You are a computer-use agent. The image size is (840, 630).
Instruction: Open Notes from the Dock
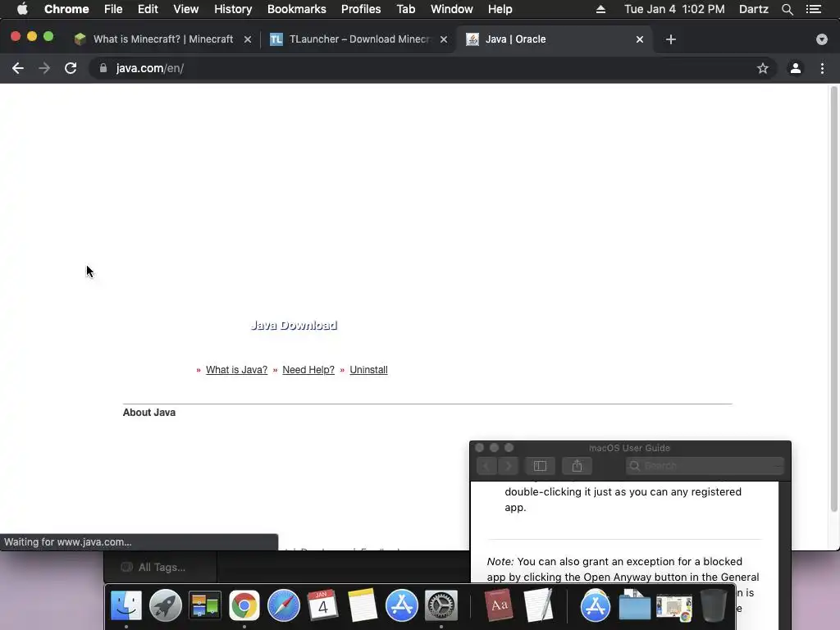pyautogui.click(x=362, y=605)
